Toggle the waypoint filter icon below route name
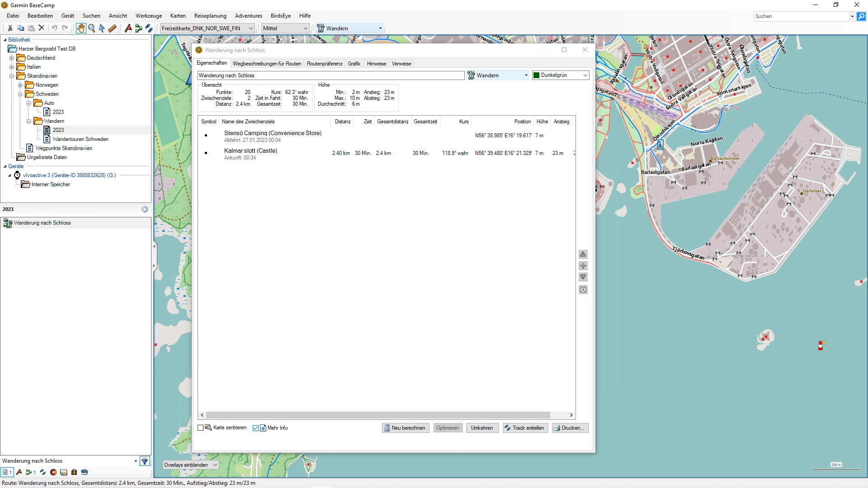The height and width of the screenshot is (488, 868). pyautogui.click(x=19, y=472)
